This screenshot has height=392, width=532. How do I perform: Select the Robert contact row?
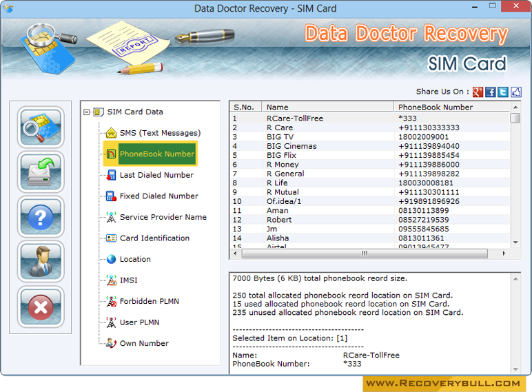point(370,220)
